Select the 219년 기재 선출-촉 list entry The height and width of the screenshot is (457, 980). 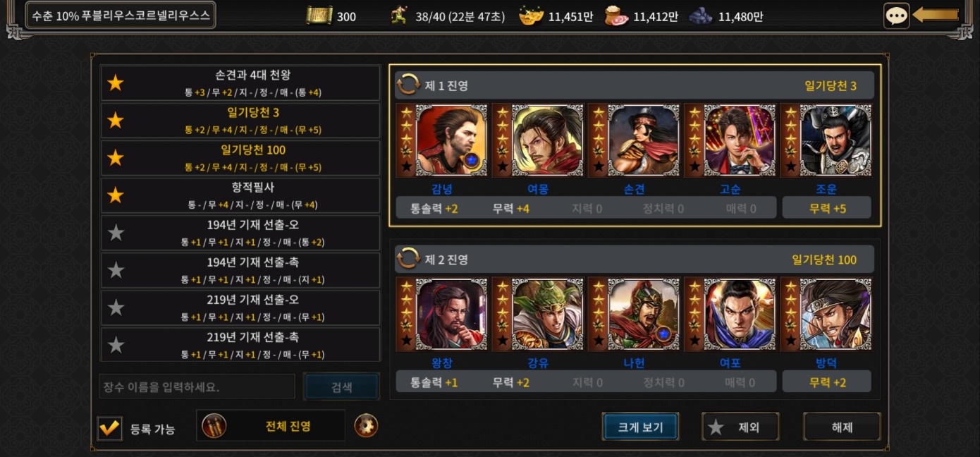click(x=240, y=345)
